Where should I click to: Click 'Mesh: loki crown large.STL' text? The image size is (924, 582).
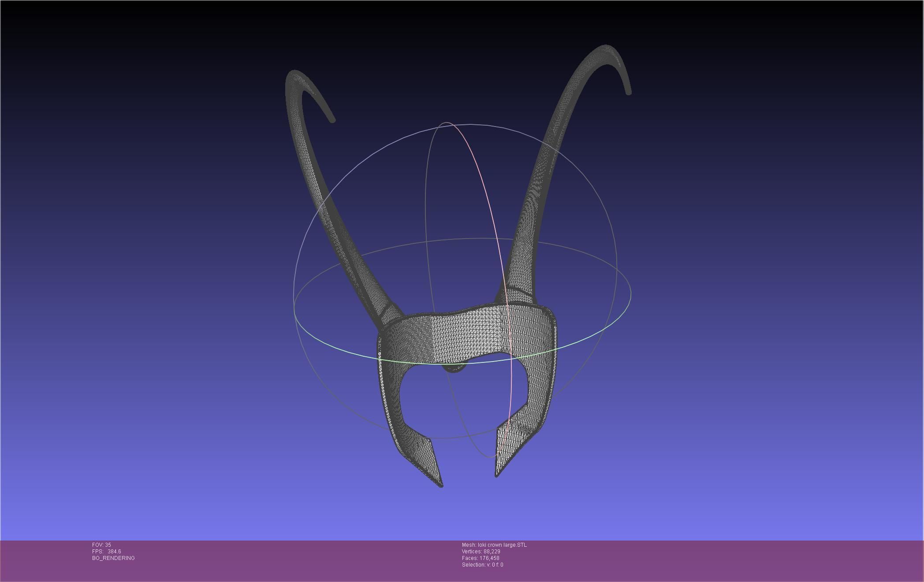point(494,545)
